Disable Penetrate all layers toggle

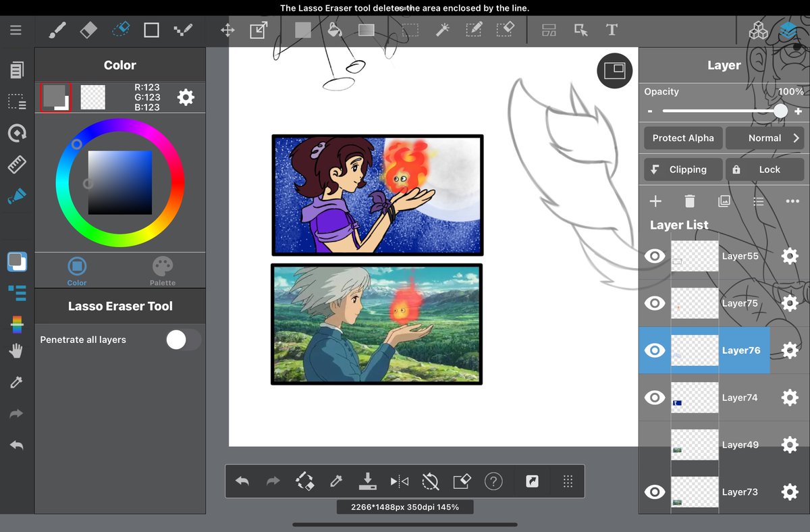(x=182, y=340)
